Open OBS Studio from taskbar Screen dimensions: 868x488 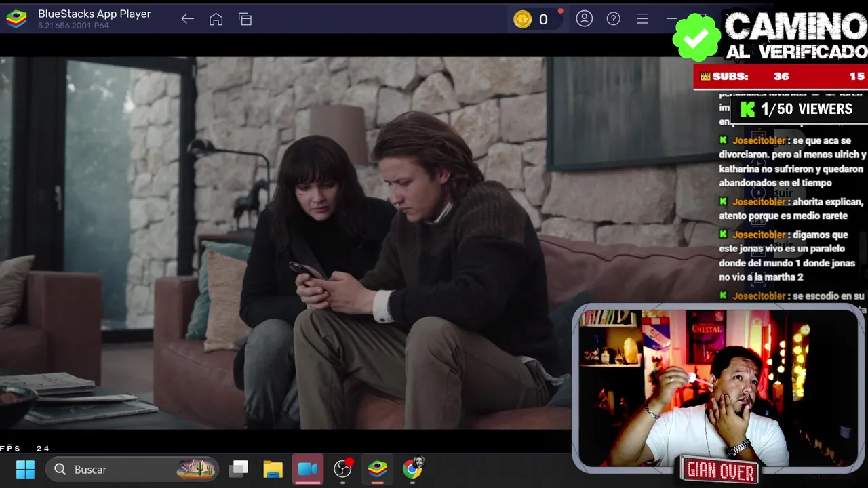343,468
